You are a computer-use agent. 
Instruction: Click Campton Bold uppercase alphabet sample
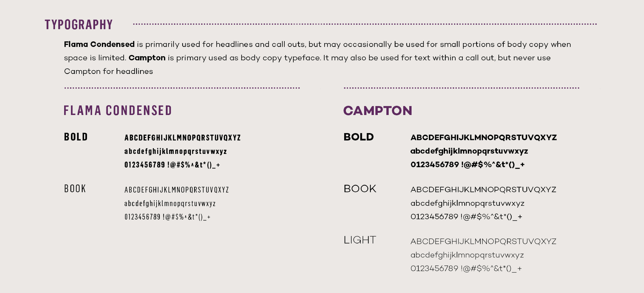(x=484, y=138)
